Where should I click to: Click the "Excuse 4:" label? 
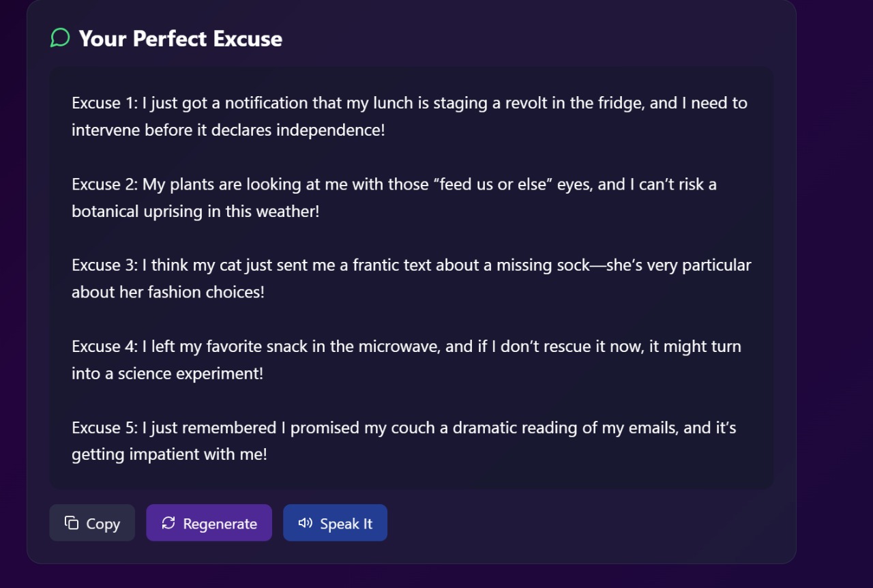[104, 347]
